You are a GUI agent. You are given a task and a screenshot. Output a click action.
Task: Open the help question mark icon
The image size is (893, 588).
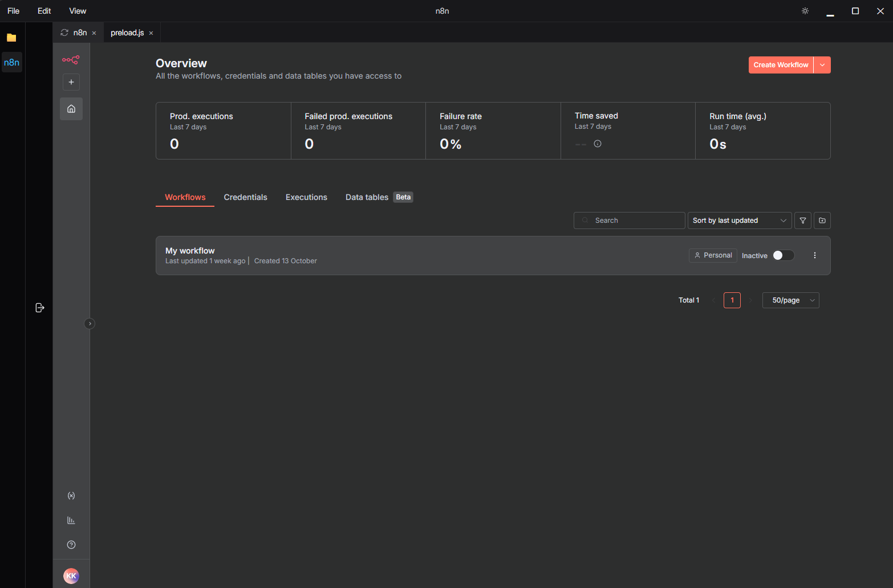click(71, 545)
